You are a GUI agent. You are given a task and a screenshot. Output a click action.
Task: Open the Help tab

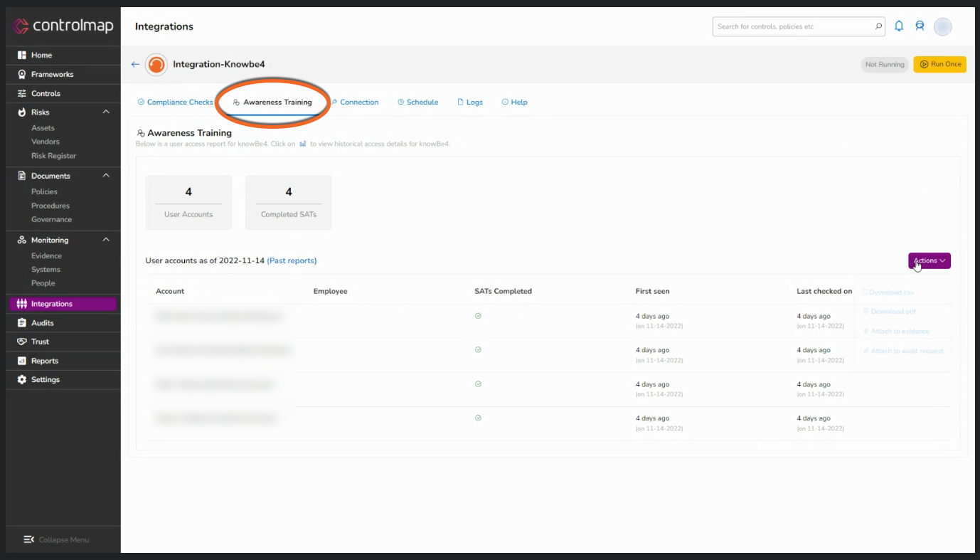[514, 102]
